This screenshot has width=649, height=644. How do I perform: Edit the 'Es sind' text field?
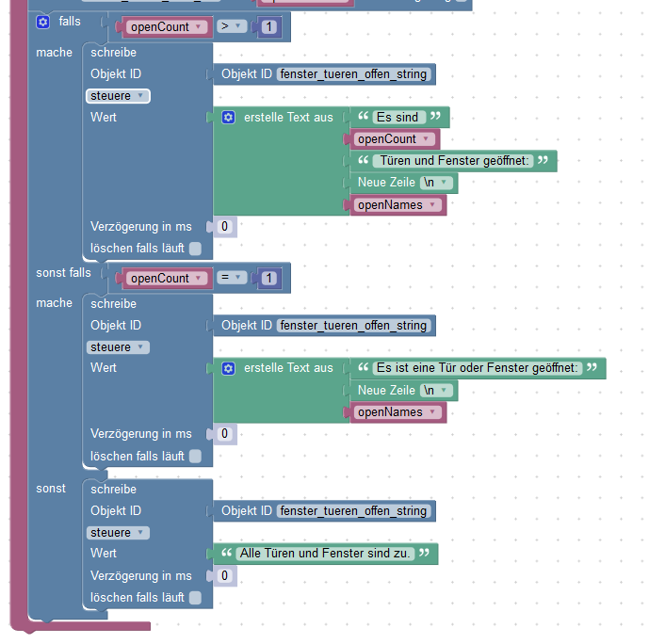[397, 118]
